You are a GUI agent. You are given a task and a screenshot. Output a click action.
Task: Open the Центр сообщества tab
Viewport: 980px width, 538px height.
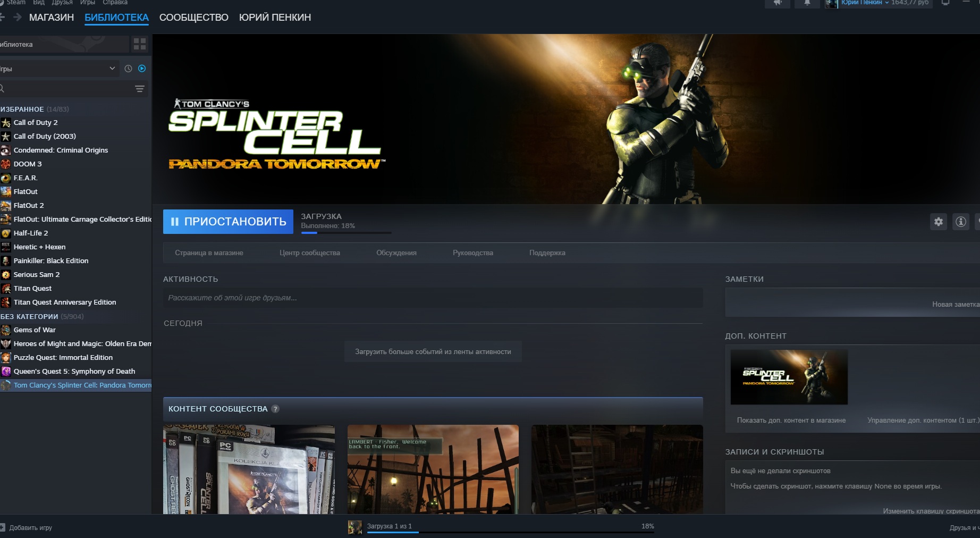(x=310, y=253)
